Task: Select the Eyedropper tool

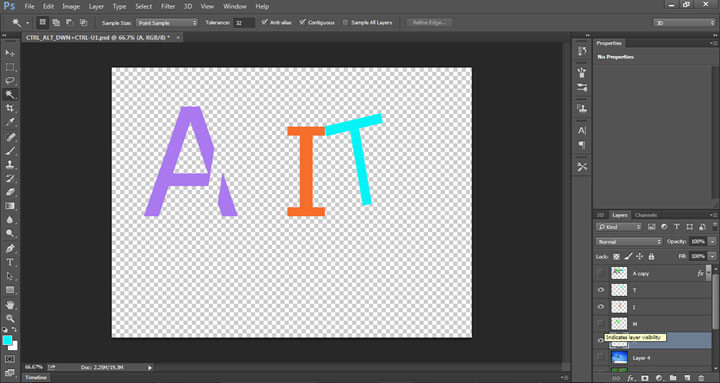Action: pyautogui.click(x=10, y=122)
